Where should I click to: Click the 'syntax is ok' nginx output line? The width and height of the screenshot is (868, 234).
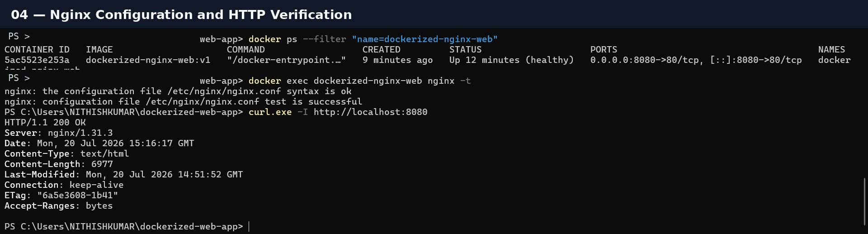pos(178,91)
